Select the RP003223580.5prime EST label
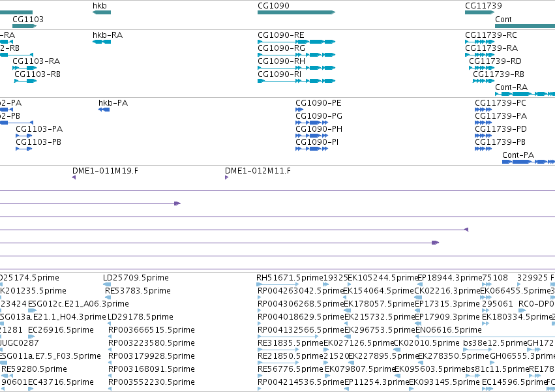 click(151, 343)
